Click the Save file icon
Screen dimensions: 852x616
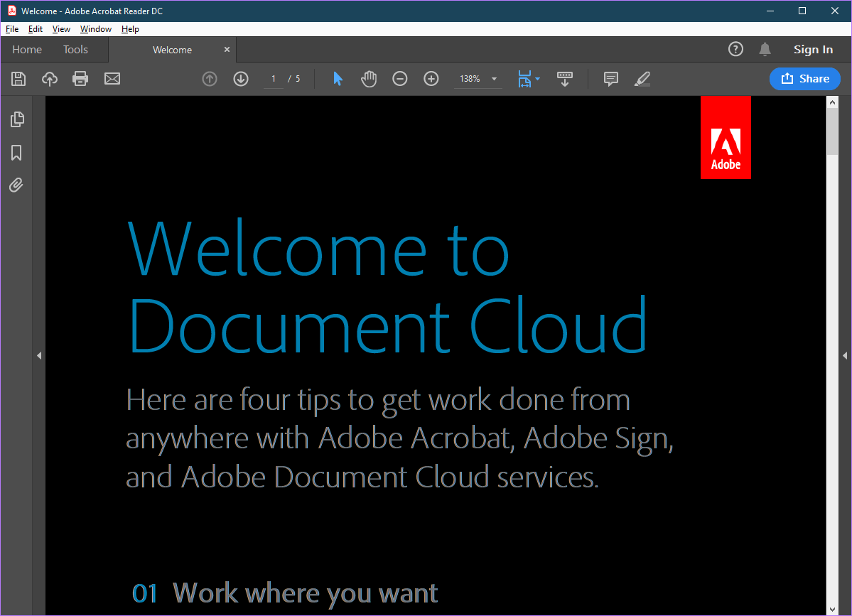click(x=18, y=79)
